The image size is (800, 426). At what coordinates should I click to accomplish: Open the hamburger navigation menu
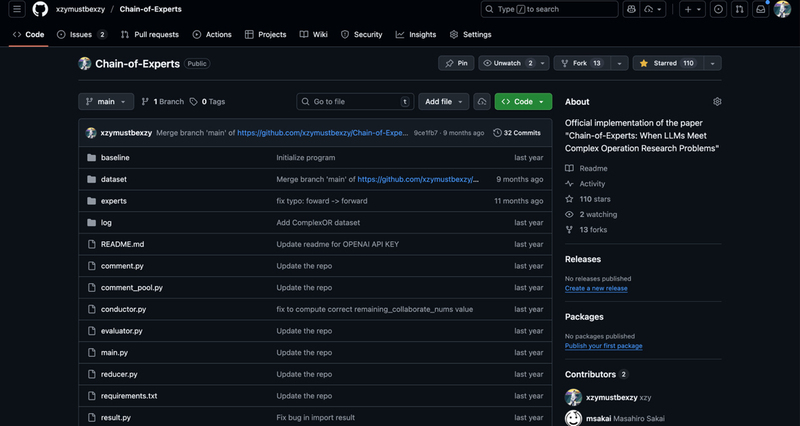[18, 9]
